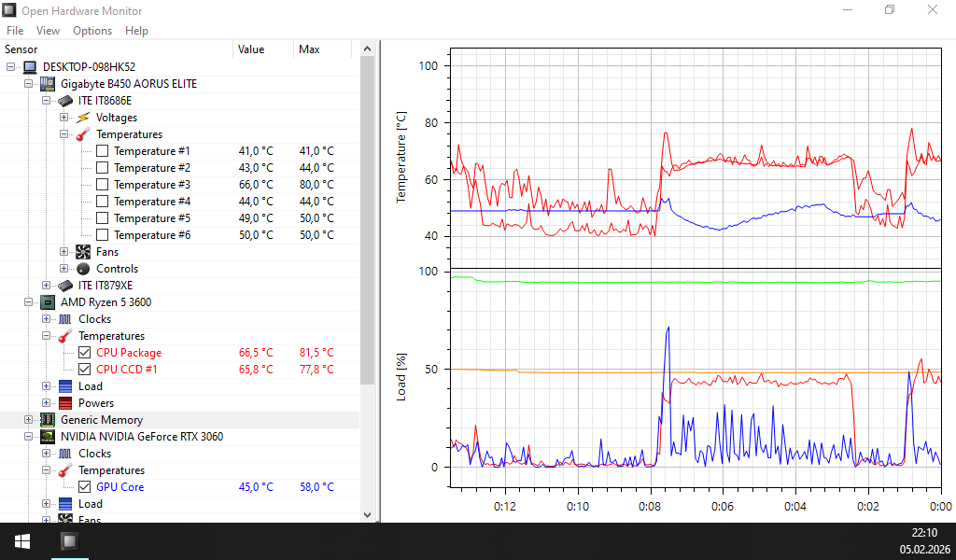Select the CPU CCD #1 sensor label
Screen dimensions: 956x560
click(x=127, y=370)
